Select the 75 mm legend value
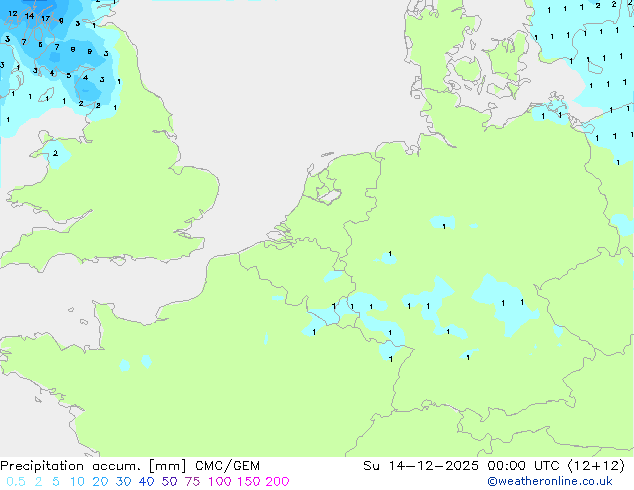Viewport: 634px width, 490px height. 192,482
